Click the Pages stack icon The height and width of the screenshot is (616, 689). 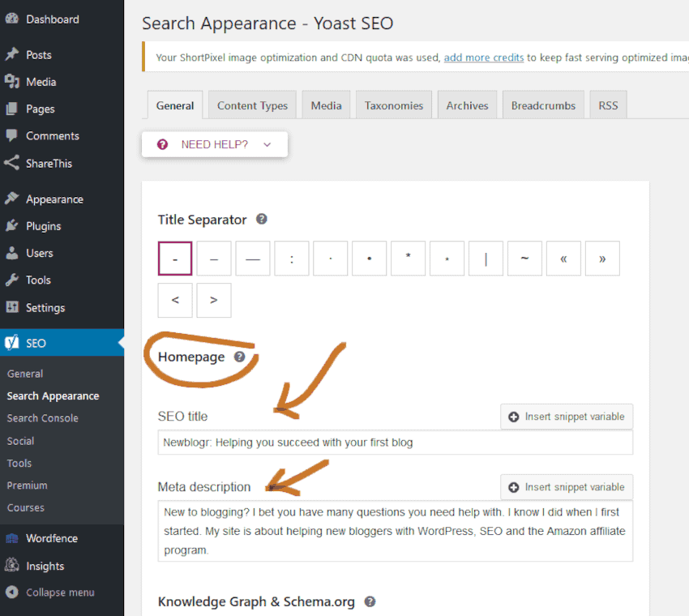coord(12,109)
